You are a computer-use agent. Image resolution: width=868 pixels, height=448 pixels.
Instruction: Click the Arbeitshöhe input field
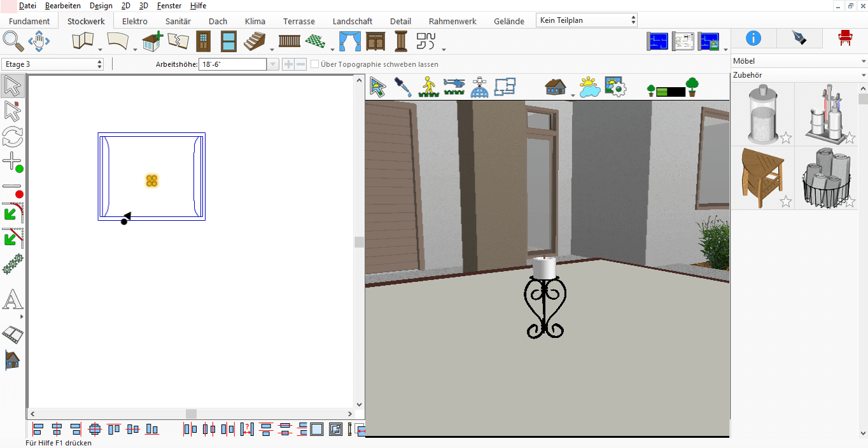click(232, 64)
